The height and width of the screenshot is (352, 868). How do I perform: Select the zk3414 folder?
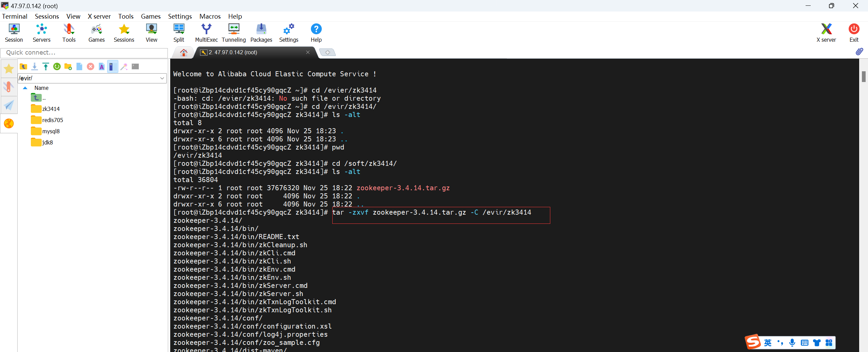click(45, 109)
